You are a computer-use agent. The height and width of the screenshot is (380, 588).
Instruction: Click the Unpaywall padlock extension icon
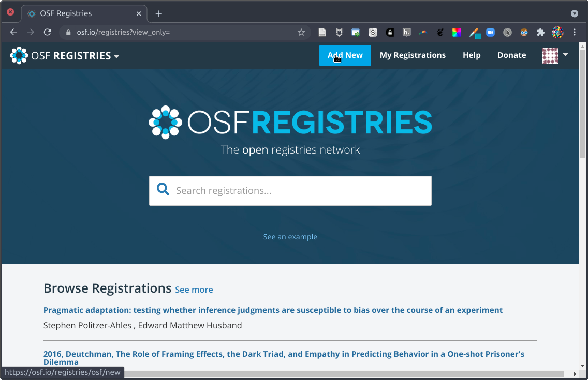coord(390,32)
